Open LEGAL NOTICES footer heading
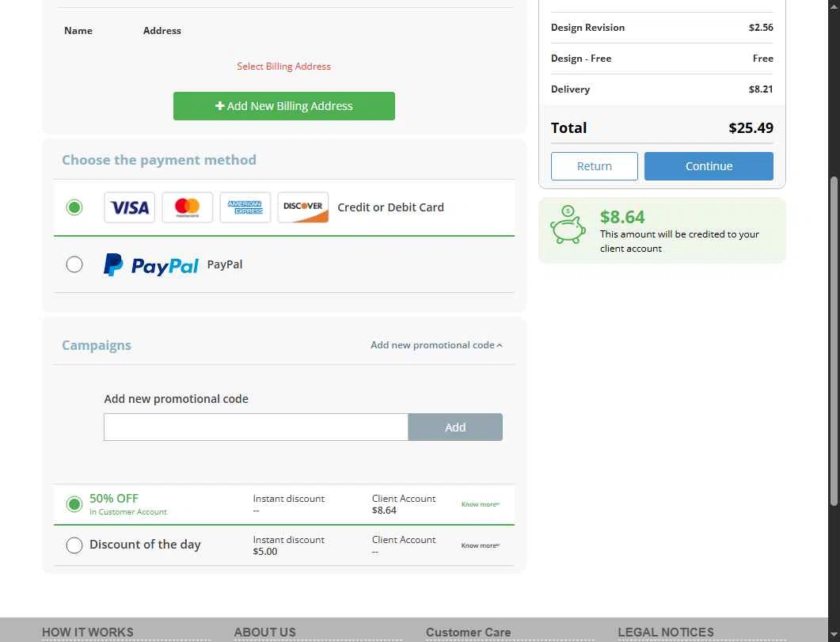Viewport: 840px width, 642px height. click(x=665, y=633)
